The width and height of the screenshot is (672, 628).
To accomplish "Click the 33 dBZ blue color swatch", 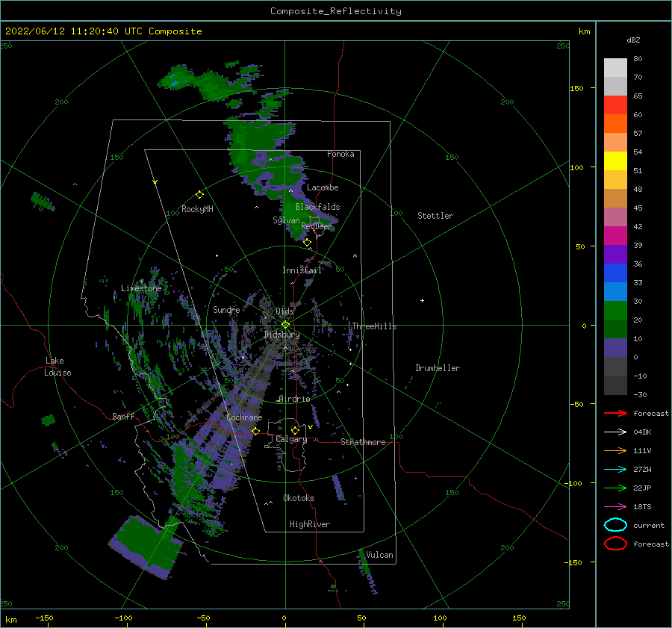I will 615,273.
